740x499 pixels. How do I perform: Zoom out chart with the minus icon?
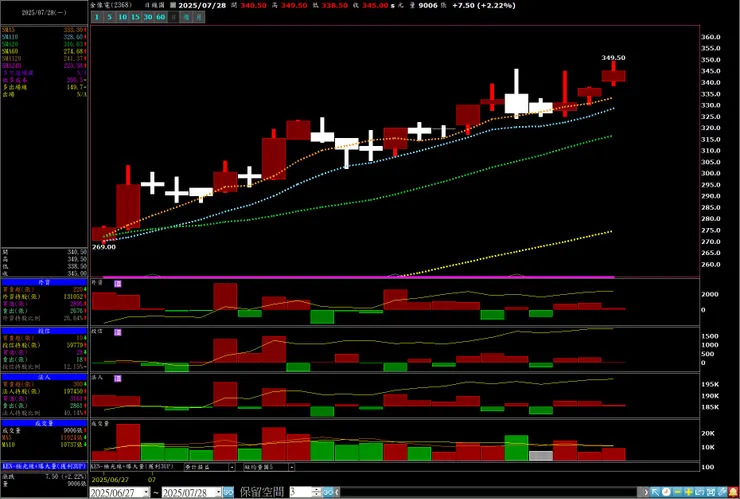(677, 492)
